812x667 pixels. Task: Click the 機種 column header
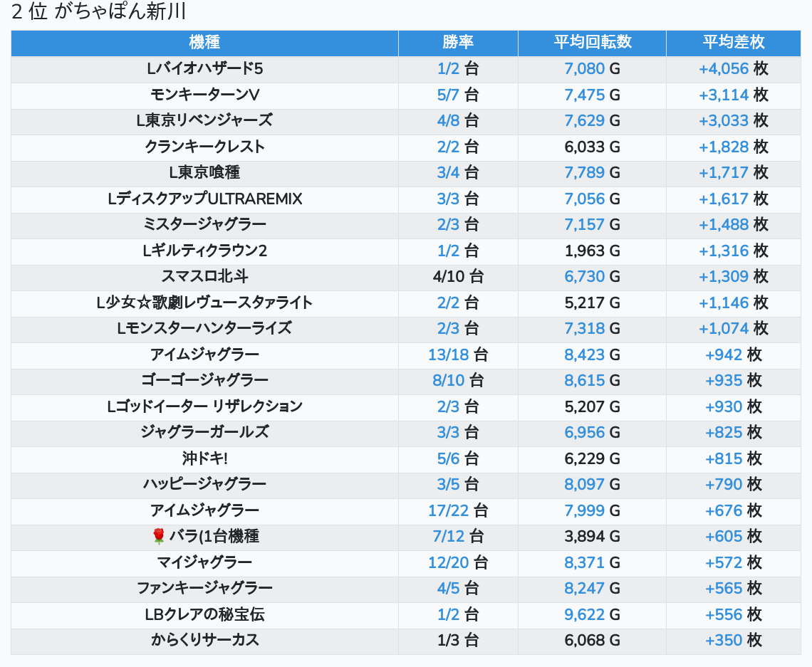coord(204,43)
